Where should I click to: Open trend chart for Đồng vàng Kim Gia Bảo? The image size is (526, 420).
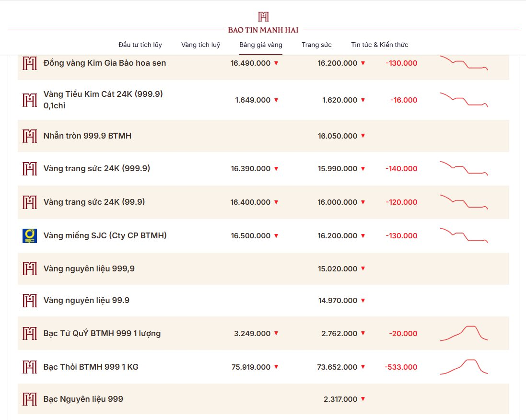(x=464, y=63)
